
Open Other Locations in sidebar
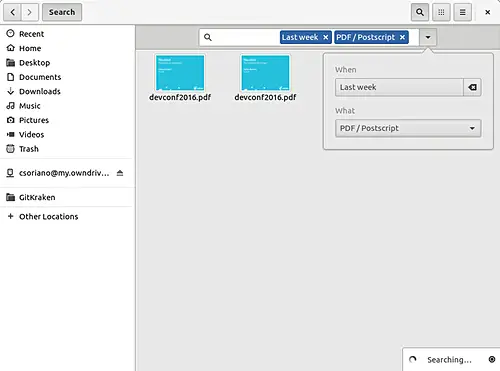pyautogui.click(x=67, y=216)
